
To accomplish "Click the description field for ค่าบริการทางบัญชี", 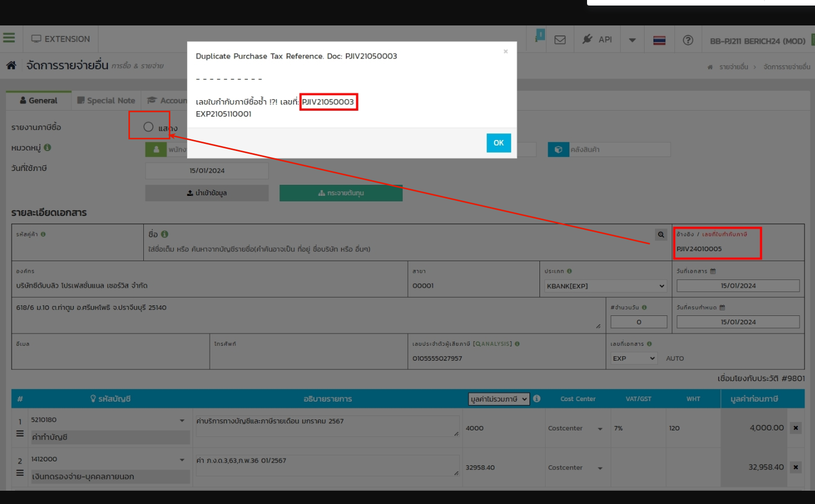I will click(327, 426).
